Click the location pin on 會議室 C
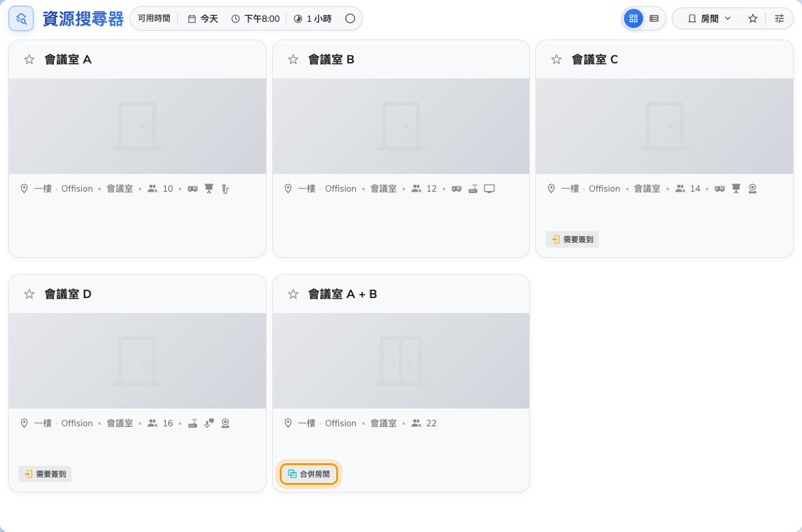The image size is (802, 532). tap(551, 189)
